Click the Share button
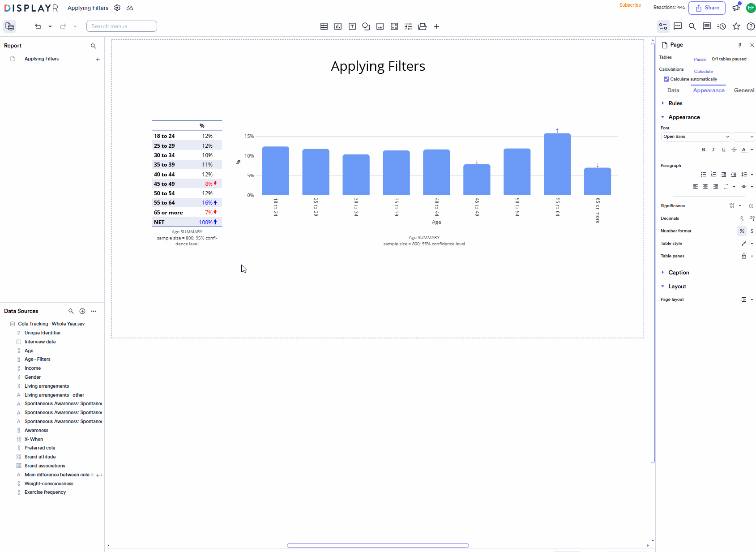The width and height of the screenshot is (756, 552). pos(707,8)
